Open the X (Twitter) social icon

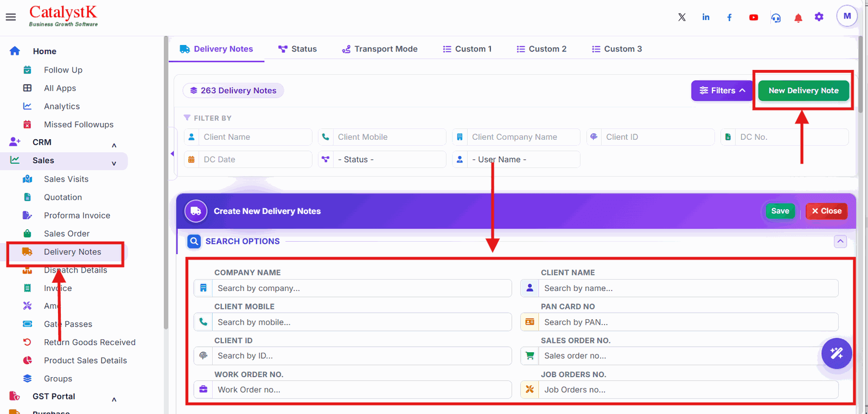point(682,17)
